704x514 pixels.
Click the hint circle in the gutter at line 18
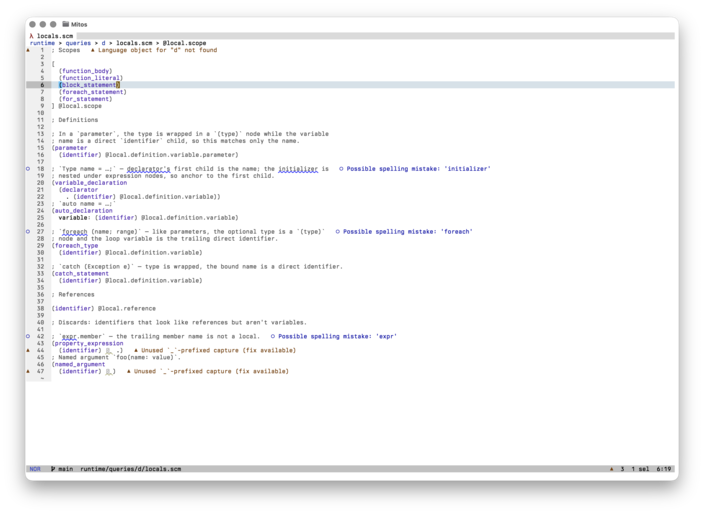click(x=28, y=169)
